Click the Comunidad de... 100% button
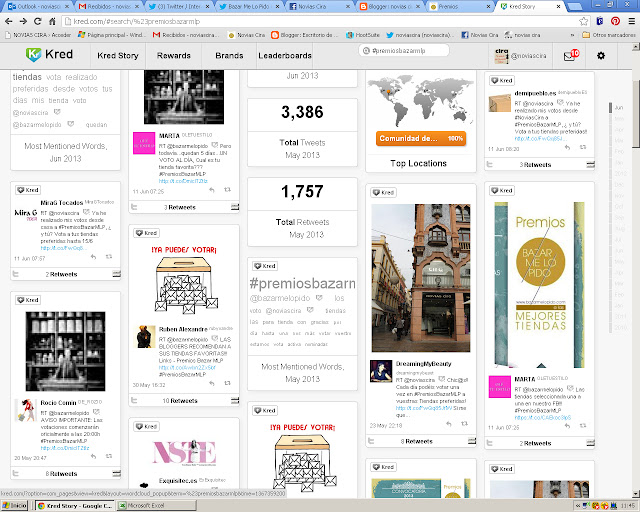 click(x=421, y=138)
